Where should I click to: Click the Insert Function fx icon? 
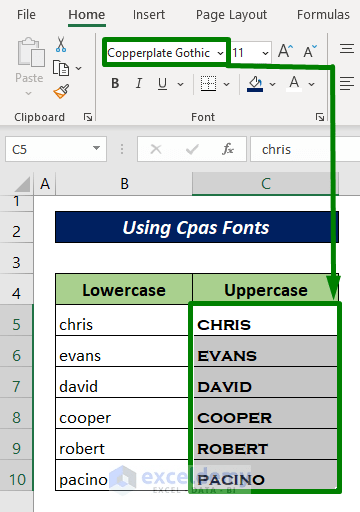(228, 149)
